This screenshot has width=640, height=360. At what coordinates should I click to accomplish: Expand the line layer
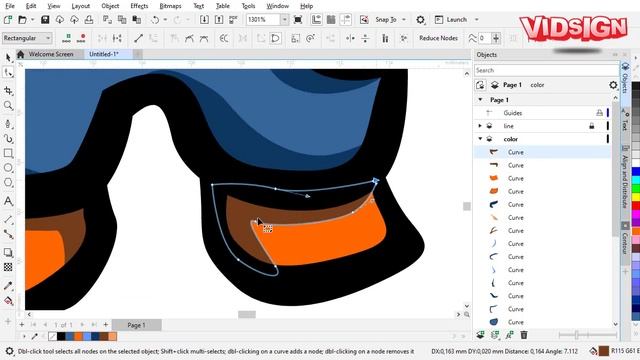pyautogui.click(x=480, y=126)
